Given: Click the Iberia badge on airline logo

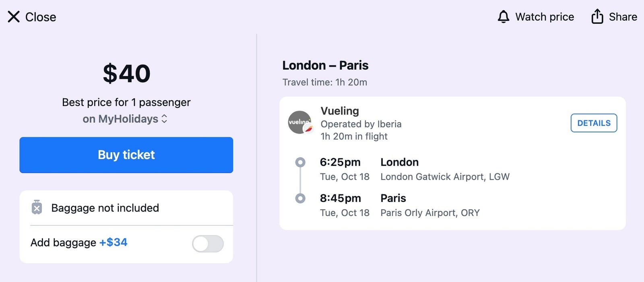Looking at the screenshot, I should click(308, 129).
